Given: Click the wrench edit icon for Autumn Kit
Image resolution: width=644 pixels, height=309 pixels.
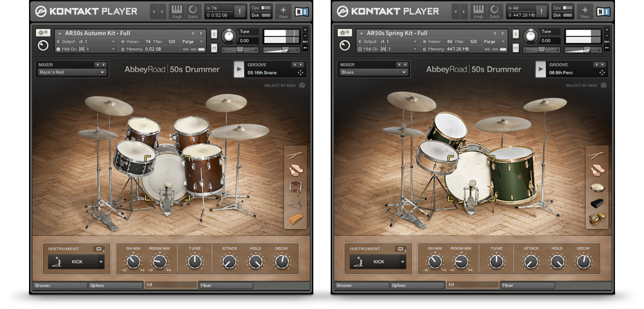Looking at the screenshot, I should coord(43,33).
